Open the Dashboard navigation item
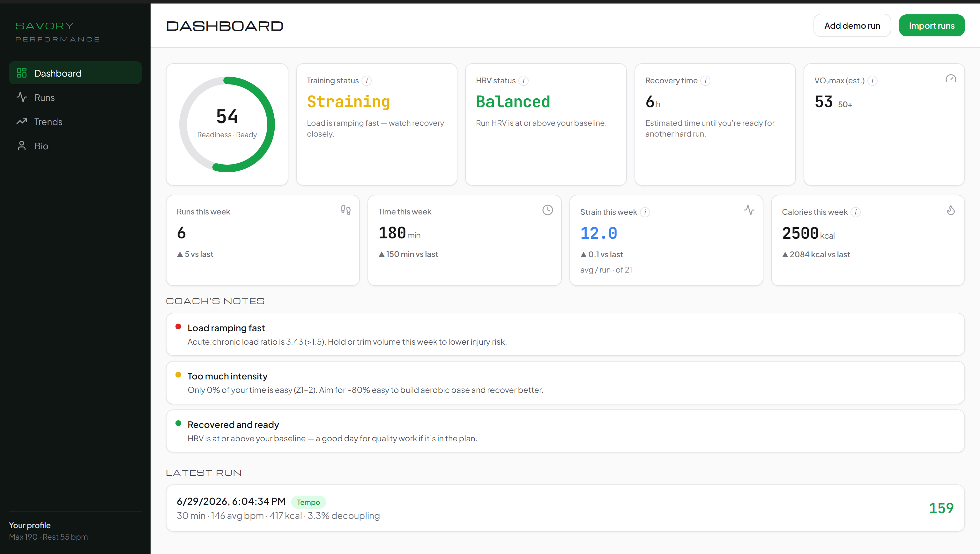 [75, 73]
